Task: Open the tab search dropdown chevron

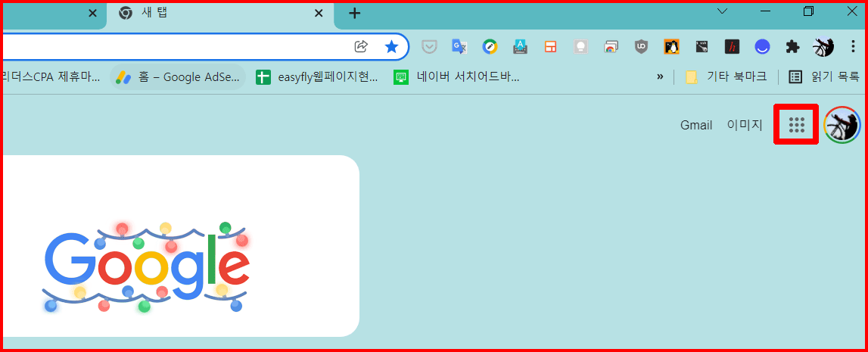Action: pos(723,11)
